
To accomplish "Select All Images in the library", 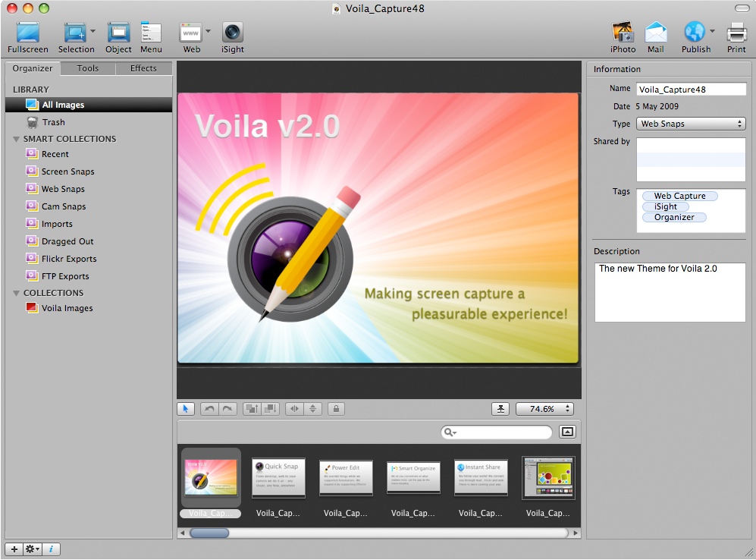I will coord(89,105).
